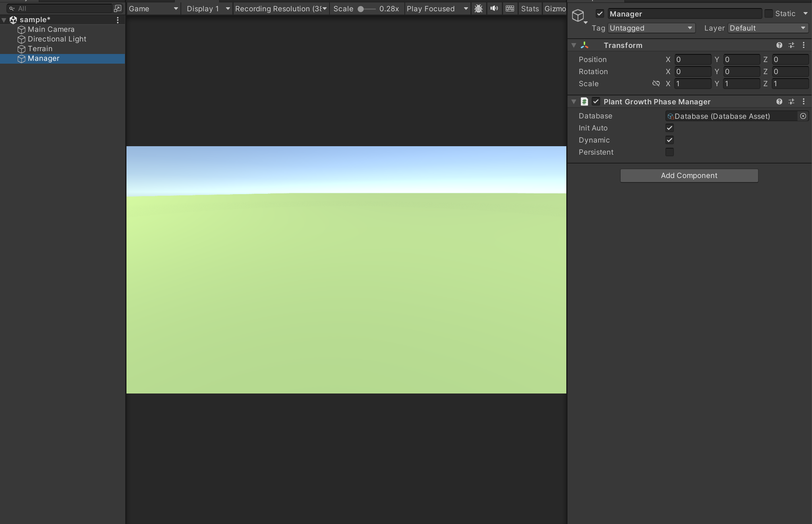Select Terrain in hierarchy

62,49
